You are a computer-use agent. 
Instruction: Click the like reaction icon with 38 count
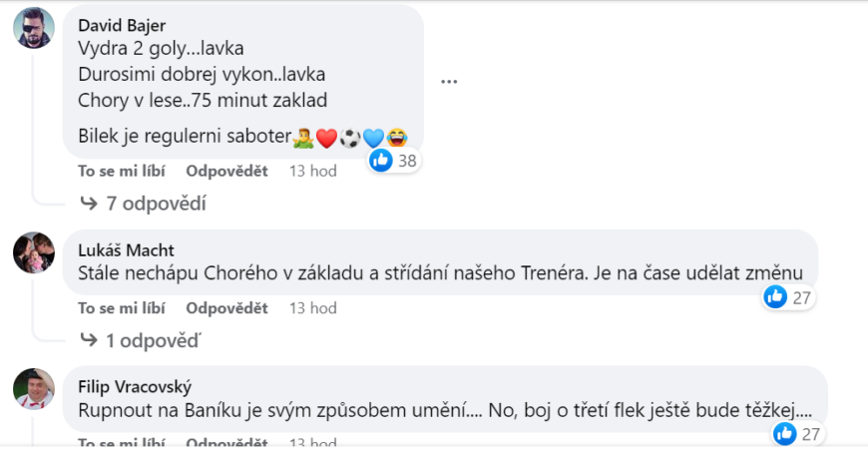click(x=381, y=160)
